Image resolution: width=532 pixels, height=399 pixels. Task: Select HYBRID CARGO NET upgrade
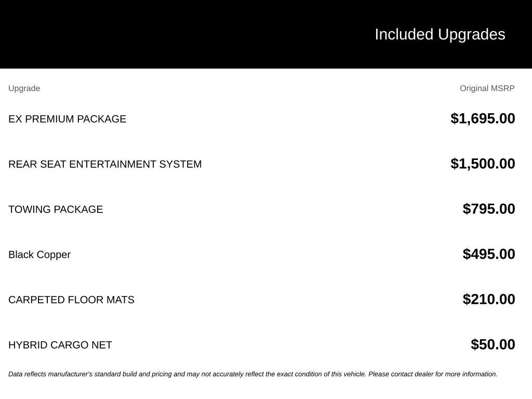coord(60,345)
